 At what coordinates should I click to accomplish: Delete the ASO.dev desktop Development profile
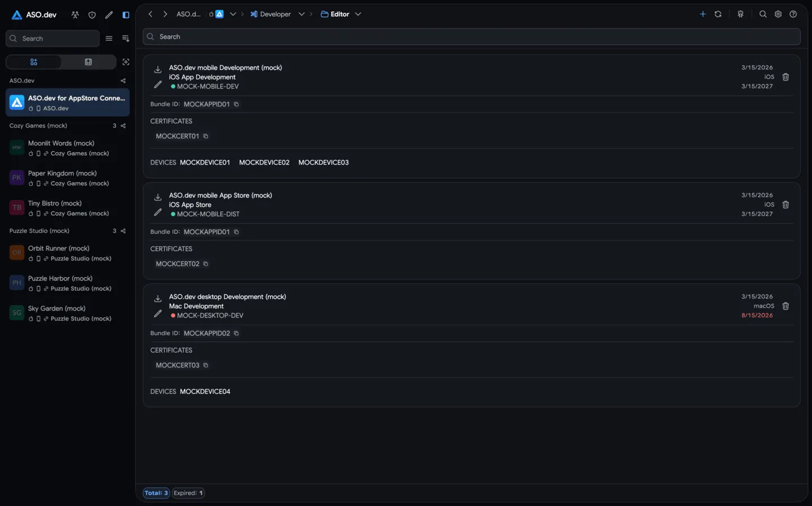tap(785, 306)
